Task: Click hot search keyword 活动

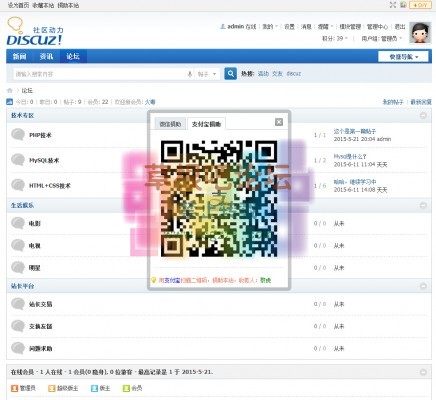Action: (x=263, y=74)
